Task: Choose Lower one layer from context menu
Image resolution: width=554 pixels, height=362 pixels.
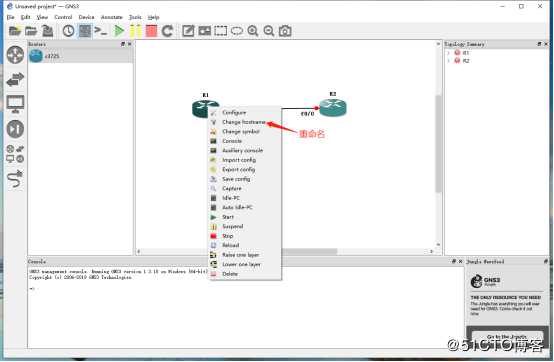Action: [245, 265]
